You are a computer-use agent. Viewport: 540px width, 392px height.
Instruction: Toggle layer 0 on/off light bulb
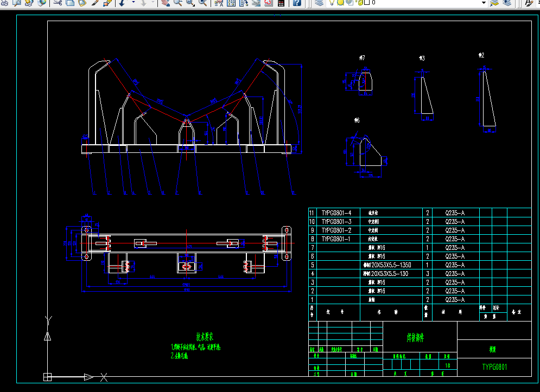332,2
